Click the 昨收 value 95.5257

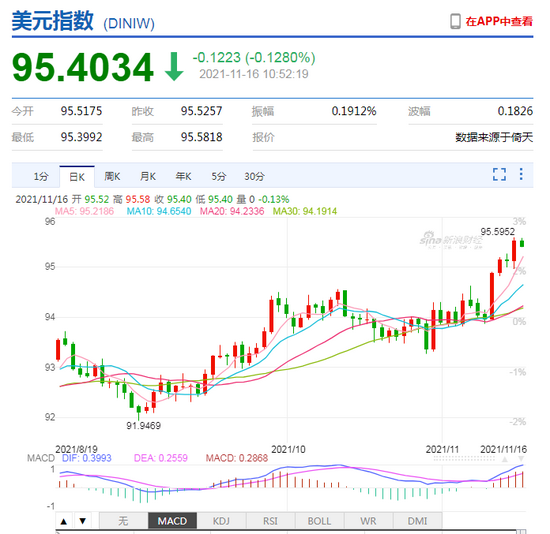[x=201, y=111]
